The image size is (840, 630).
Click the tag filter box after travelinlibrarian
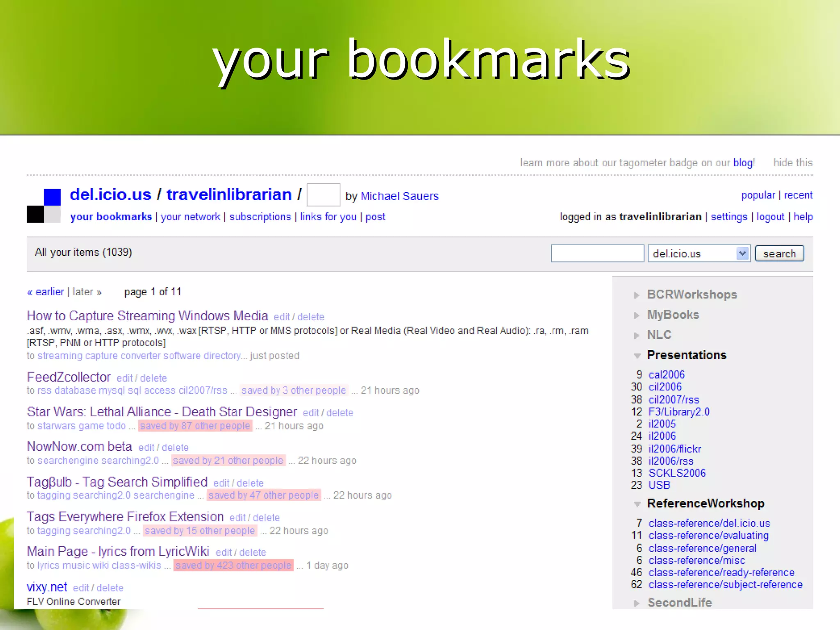[323, 195]
